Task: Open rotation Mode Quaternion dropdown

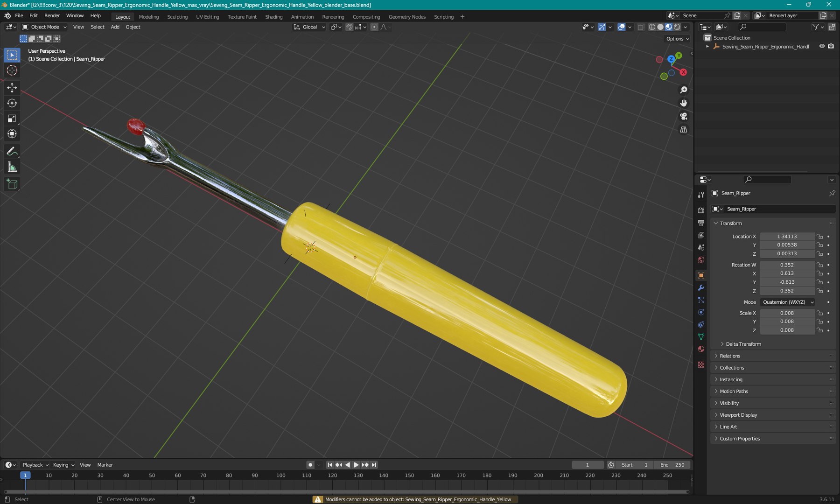Action: coord(787,302)
